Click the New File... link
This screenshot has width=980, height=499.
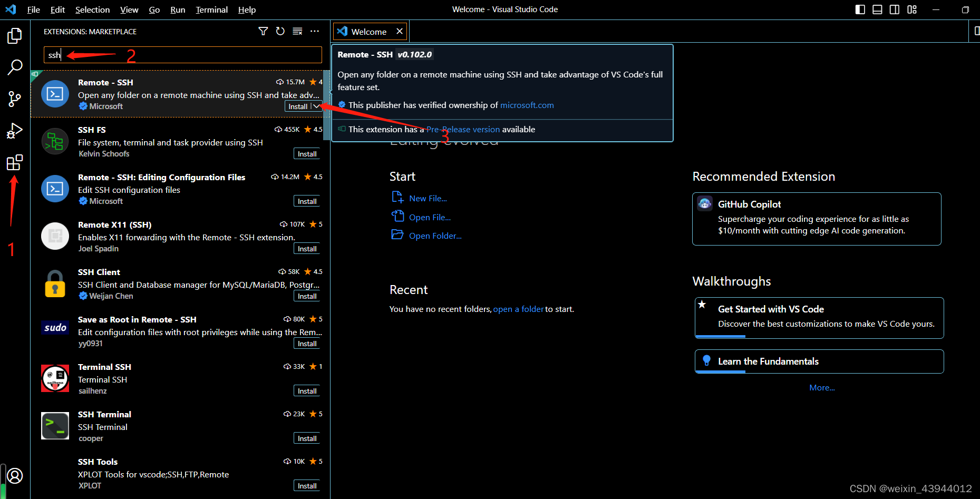(428, 199)
